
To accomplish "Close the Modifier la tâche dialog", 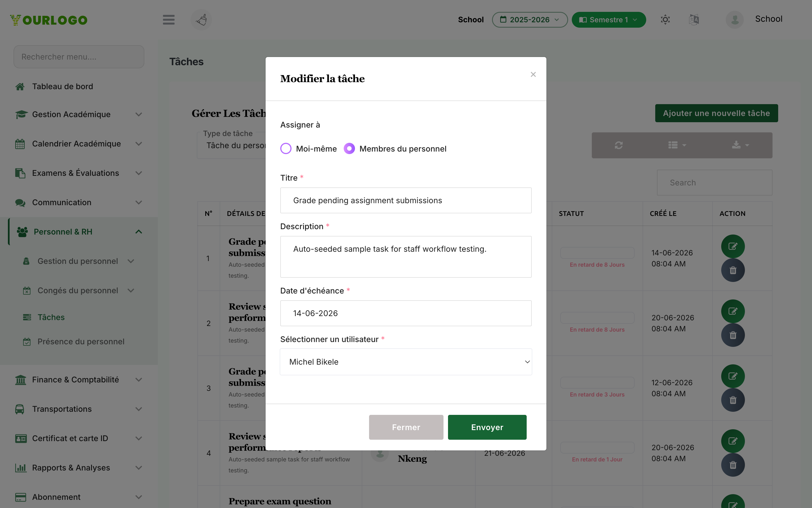I will click(533, 74).
